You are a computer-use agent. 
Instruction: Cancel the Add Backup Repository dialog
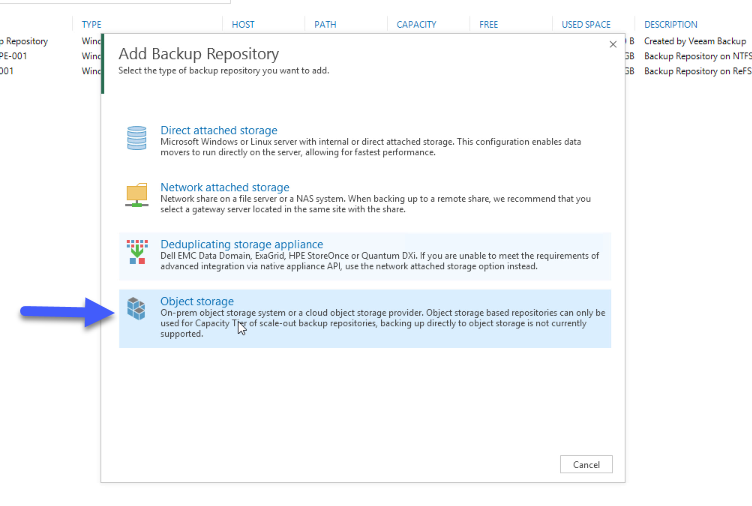pyautogui.click(x=586, y=464)
